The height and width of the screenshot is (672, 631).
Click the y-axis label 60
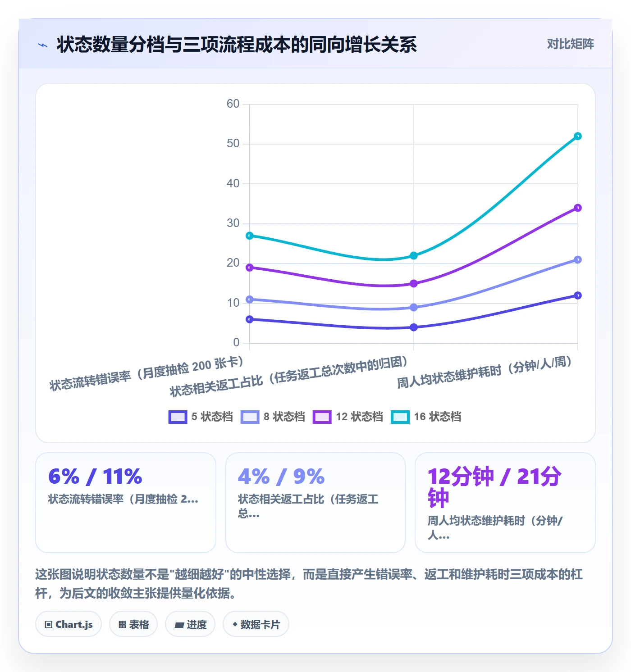pyautogui.click(x=233, y=104)
